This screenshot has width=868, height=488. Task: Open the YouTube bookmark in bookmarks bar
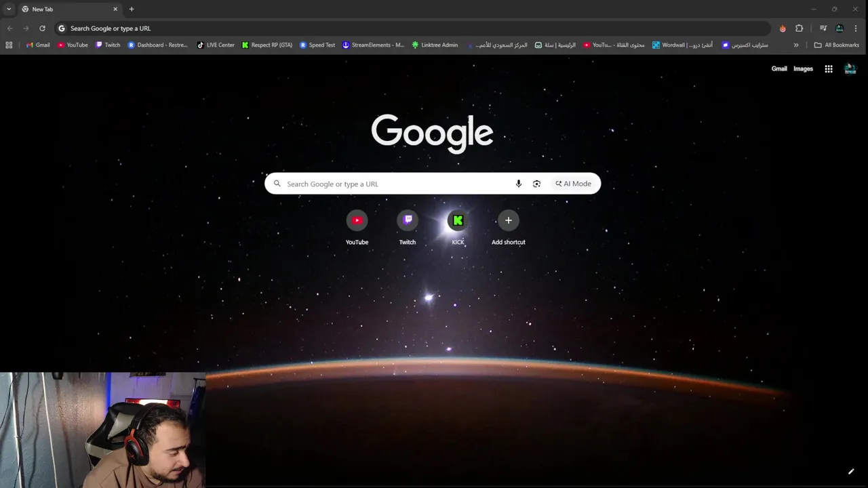click(73, 45)
